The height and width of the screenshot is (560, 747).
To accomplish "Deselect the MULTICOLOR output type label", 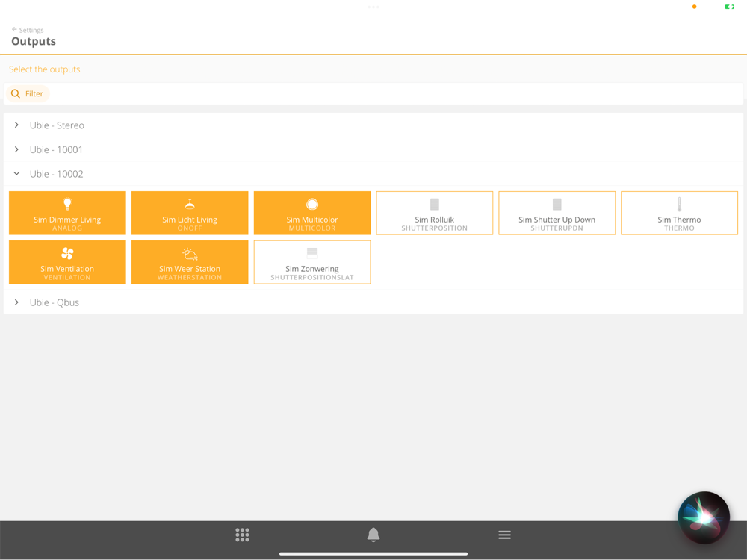I will pos(312,228).
